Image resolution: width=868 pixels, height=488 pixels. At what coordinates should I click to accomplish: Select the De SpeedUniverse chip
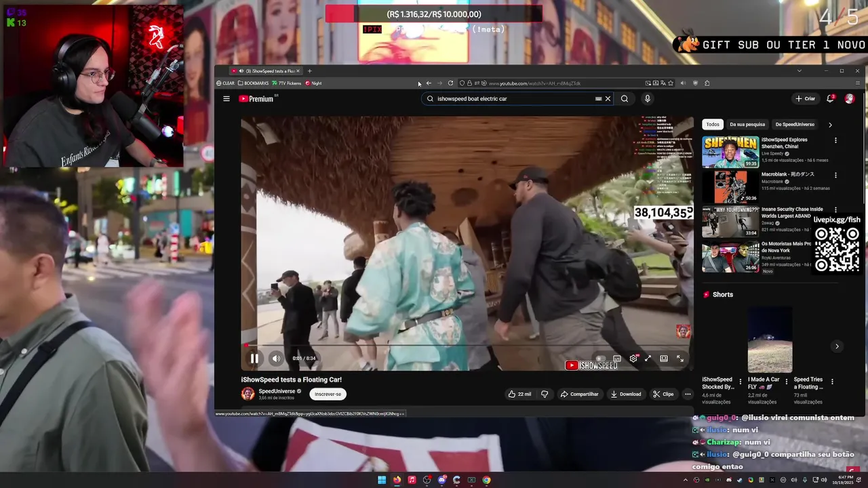pos(795,125)
